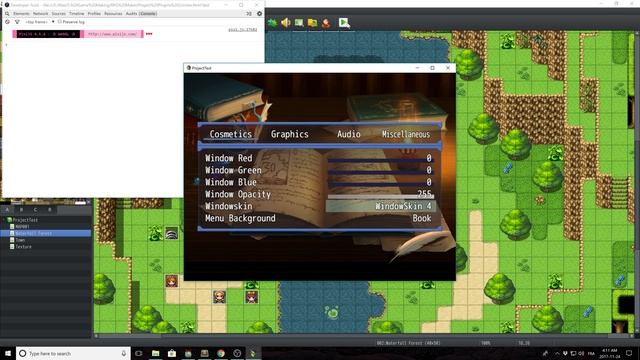Screen dimensions: 640x360
Task: Expand the three-dots console message
Action: coord(149,34)
